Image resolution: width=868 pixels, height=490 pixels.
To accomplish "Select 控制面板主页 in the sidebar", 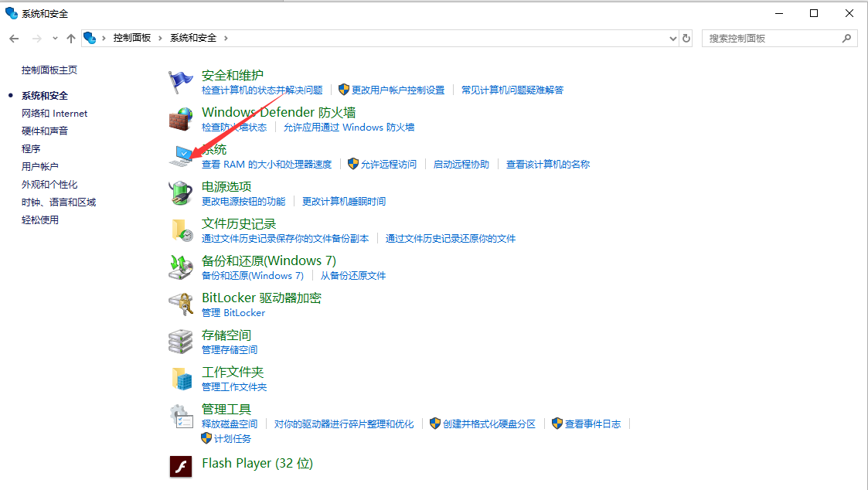I will point(49,70).
